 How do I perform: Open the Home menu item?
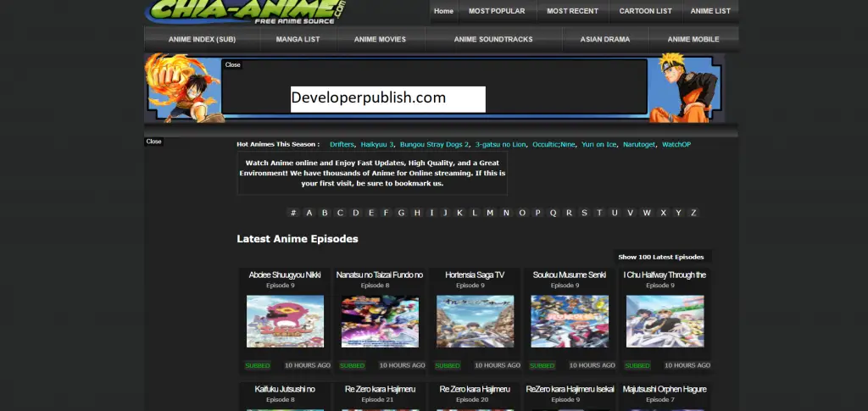(443, 11)
